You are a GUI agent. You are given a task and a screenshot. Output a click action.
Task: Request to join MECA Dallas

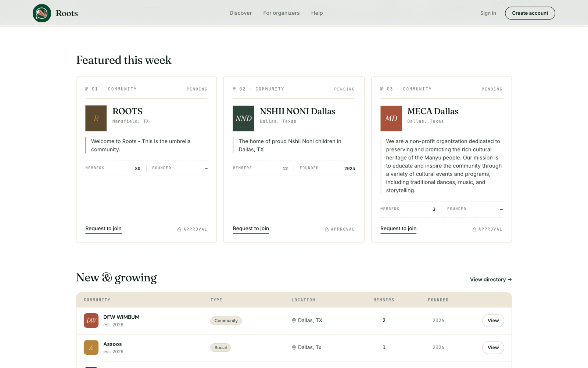pos(398,229)
